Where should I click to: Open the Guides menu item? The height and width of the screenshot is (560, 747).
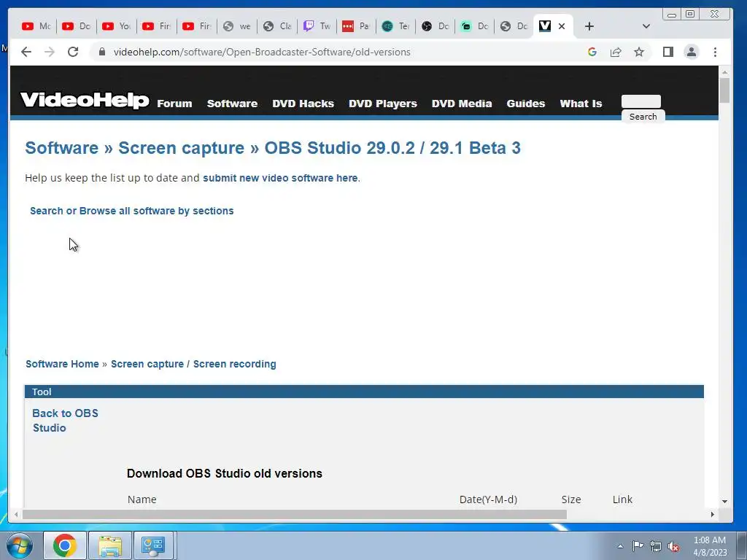click(525, 104)
